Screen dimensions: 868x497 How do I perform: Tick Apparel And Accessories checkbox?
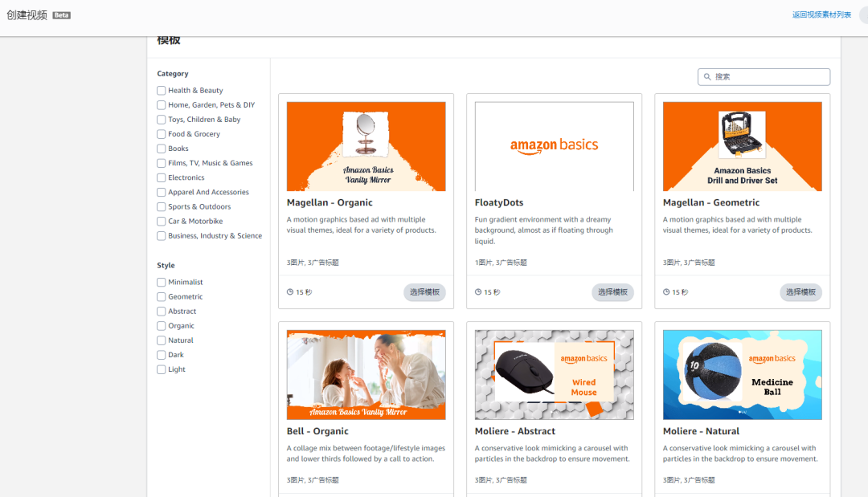(x=161, y=193)
